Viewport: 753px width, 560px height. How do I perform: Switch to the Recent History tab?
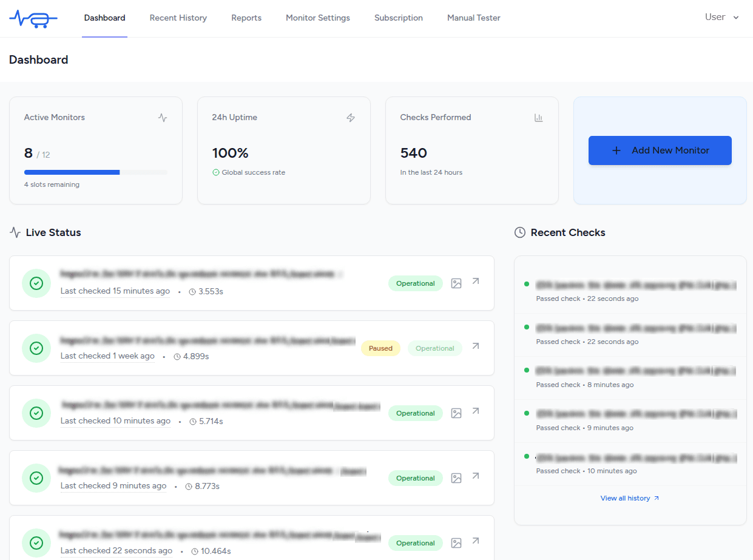click(x=178, y=18)
